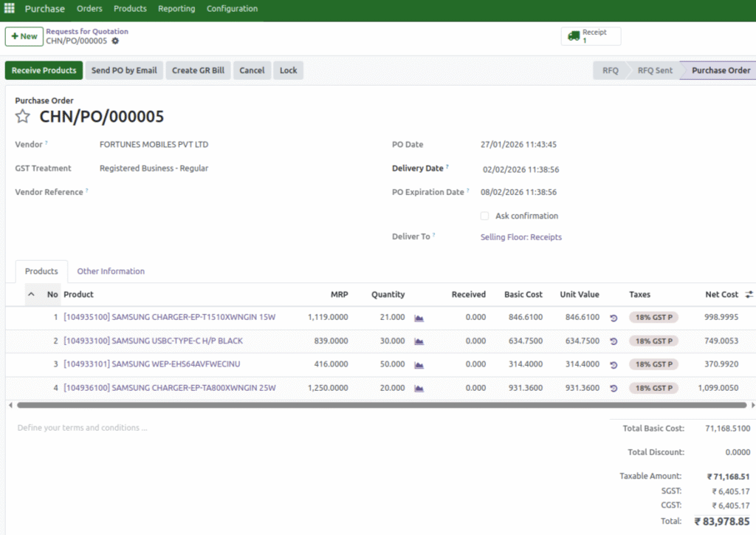Open column settings adjuster in table header
Screen dimensions: 756x535
coord(749,294)
